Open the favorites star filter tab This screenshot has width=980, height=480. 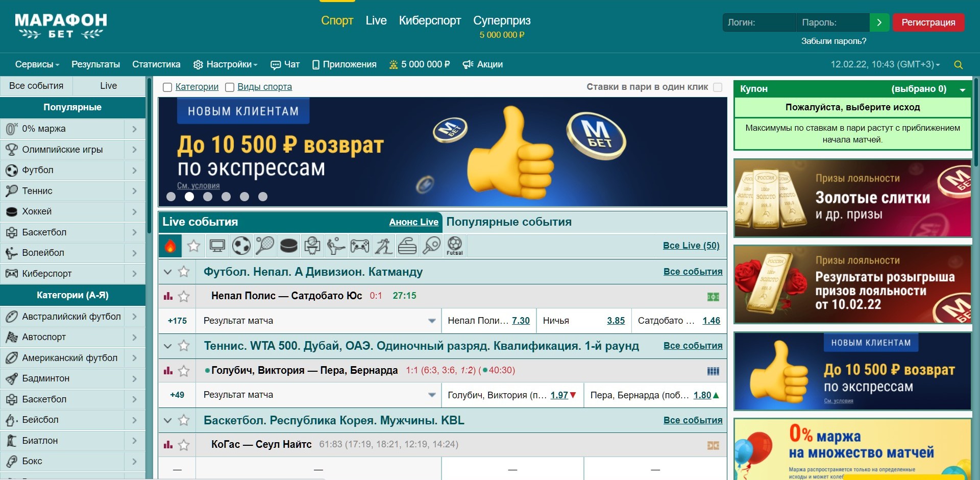click(x=193, y=246)
